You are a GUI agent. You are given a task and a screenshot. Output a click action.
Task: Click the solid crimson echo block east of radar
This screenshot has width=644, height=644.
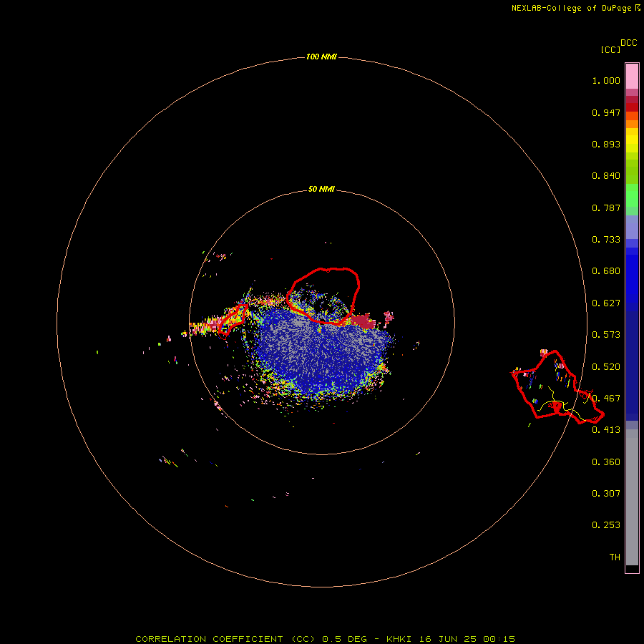pos(363,321)
